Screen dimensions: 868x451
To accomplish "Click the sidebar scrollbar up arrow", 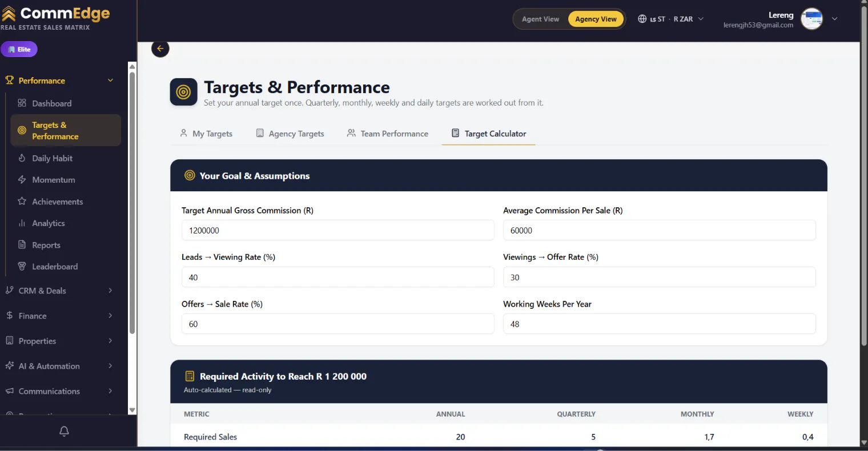I will 132,67.
